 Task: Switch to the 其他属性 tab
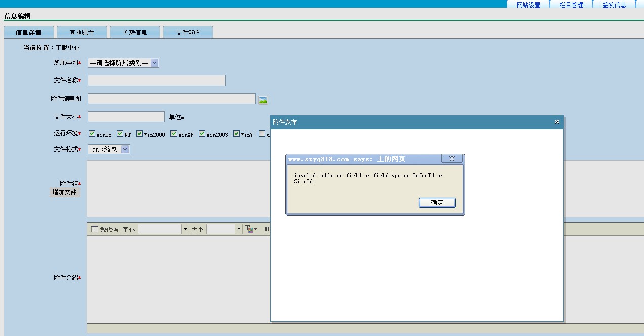coord(82,32)
